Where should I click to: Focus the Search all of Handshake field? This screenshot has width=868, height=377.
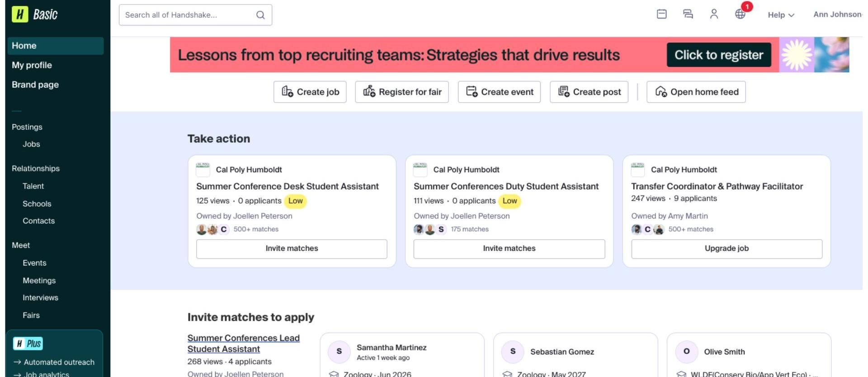click(x=195, y=15)
